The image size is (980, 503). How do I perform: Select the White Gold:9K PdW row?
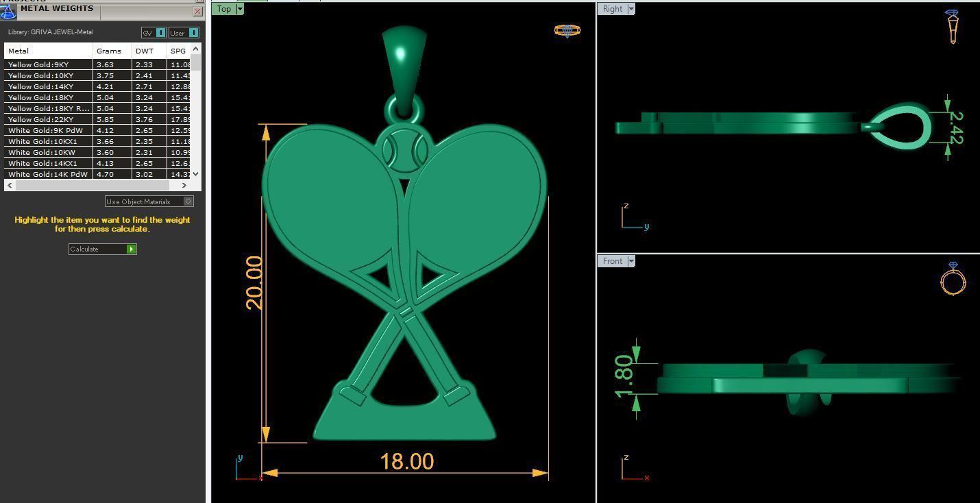(98, 130)
